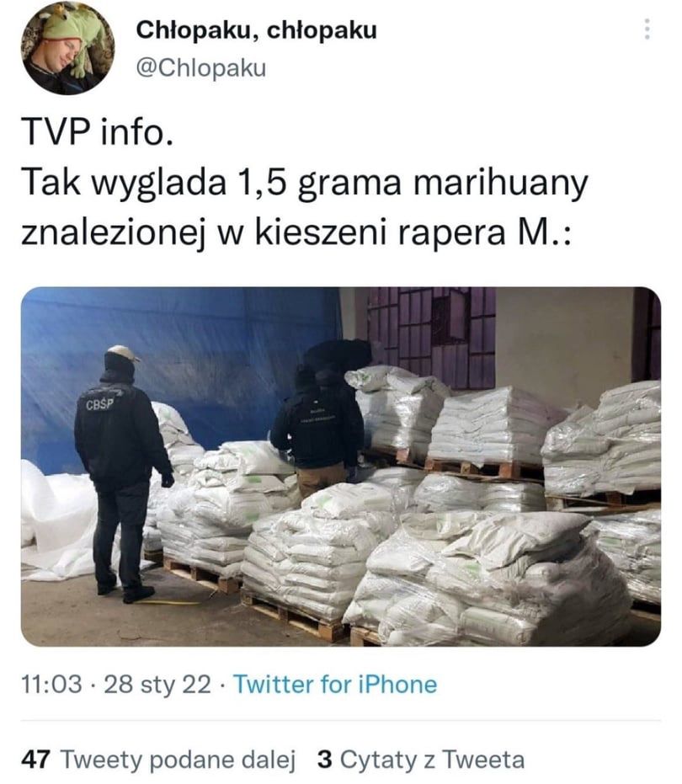682x784 pixels.
Task: Click the text line mentioning rapera M.
Action: pos(296,232)
